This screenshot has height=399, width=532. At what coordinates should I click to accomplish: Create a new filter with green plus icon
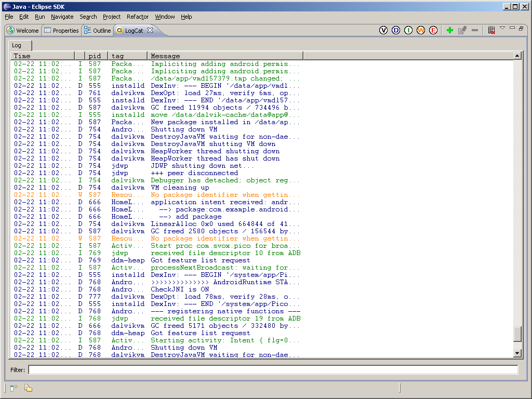click(x=450, y=30)
